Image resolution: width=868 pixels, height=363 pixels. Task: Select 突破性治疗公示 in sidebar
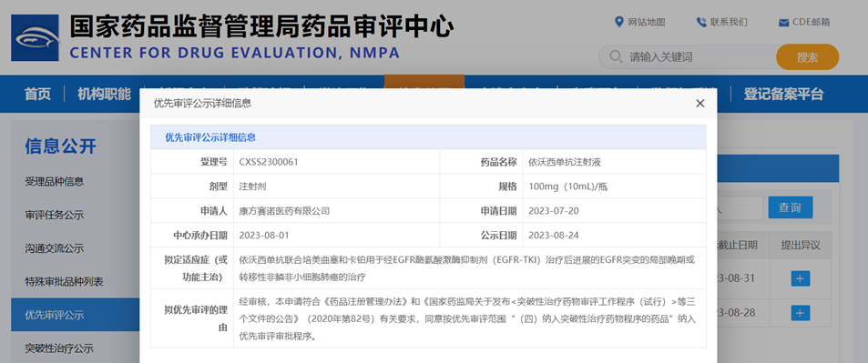pos(59,348)
